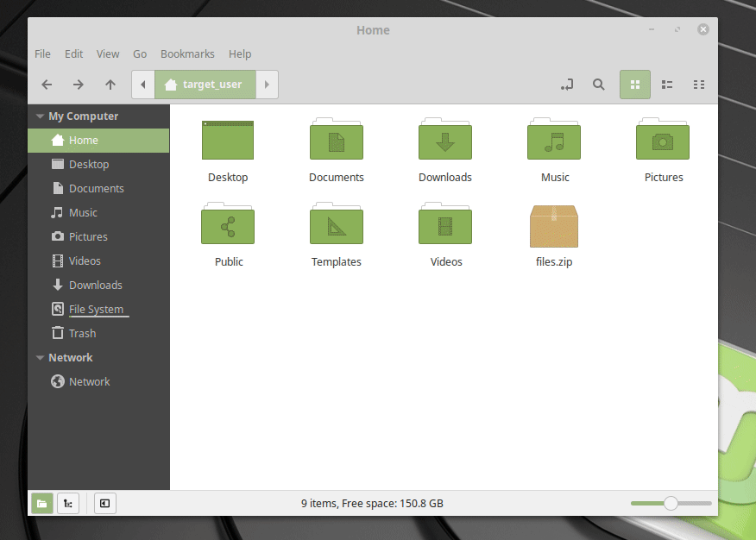Viewport: 756px width, 540px height.
Task: Toggle the location entry path button
Action: point(567,85)
